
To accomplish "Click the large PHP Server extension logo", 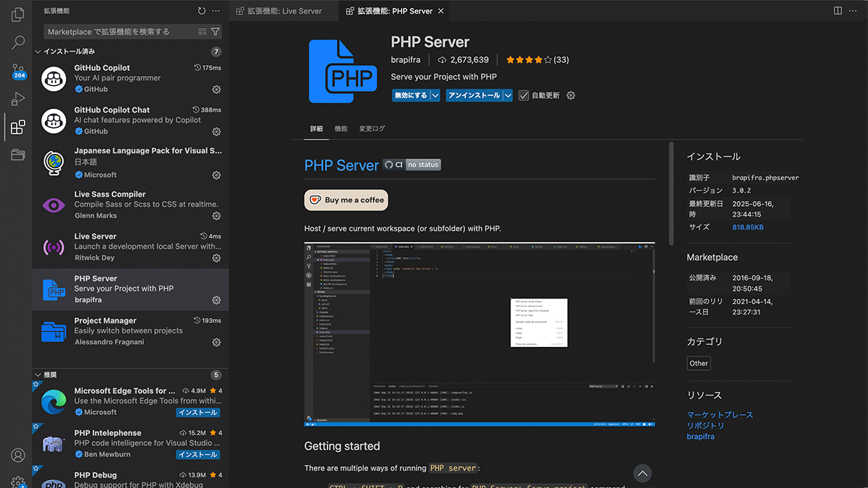I will pos(342,71).
